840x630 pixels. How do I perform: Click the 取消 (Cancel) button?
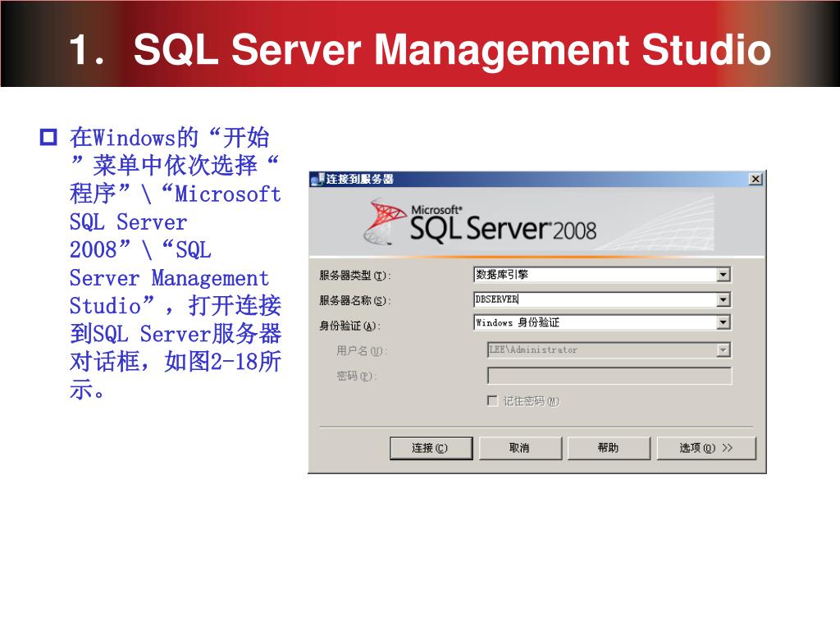[x=519, y=448]
